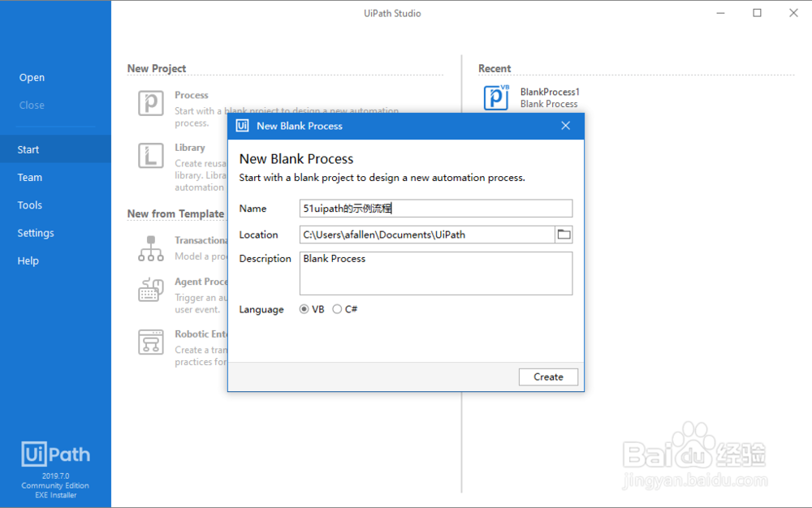Viewport: 812px width, 508px height.
Task: Click the Transactional Process flowchart icon
Action: coord(151,248)
